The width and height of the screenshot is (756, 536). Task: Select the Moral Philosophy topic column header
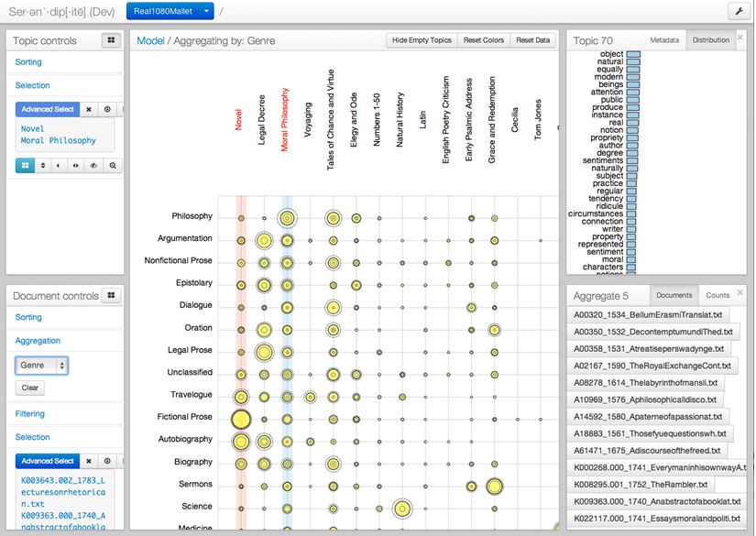coord(284,119)
